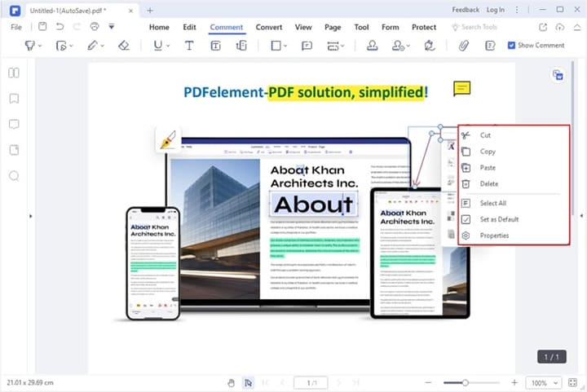Open the File menu
The width and height of the screenshot is (587, 392).
[x=16, y=27]
